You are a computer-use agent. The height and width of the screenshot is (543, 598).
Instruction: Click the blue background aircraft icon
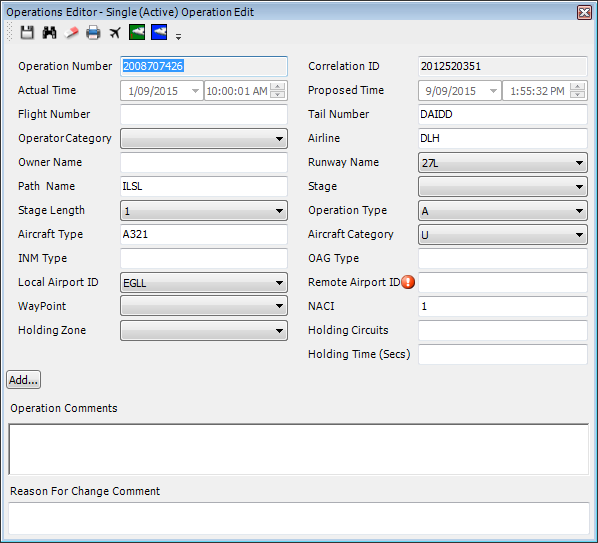(x=159, y=32)
